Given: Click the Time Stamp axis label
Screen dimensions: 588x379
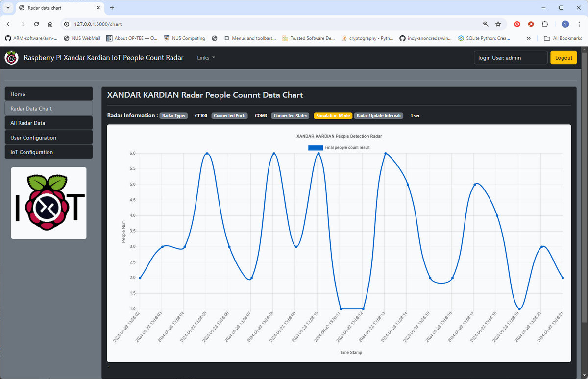Looking at the screenshot, I should [x=351, y=352].
